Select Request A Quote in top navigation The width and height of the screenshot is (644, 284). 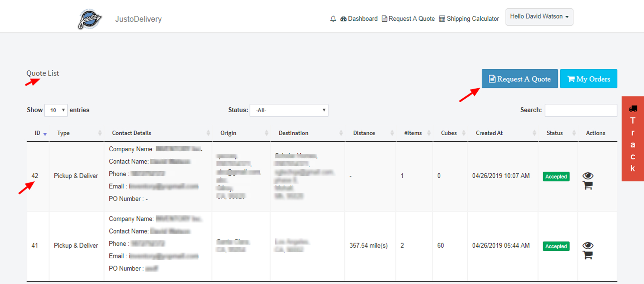tap(408, 19)
